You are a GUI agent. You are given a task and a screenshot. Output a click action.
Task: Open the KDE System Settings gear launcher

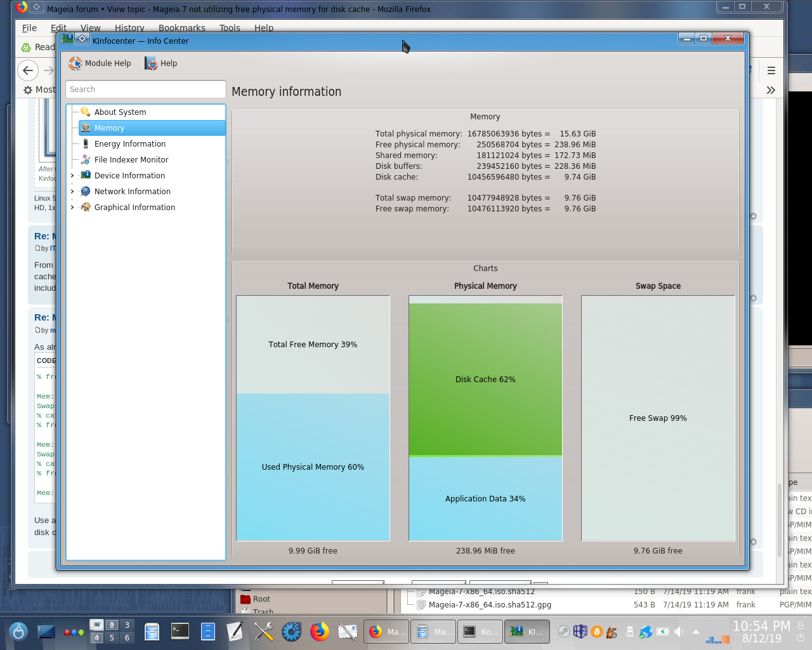tap(292, 632)
